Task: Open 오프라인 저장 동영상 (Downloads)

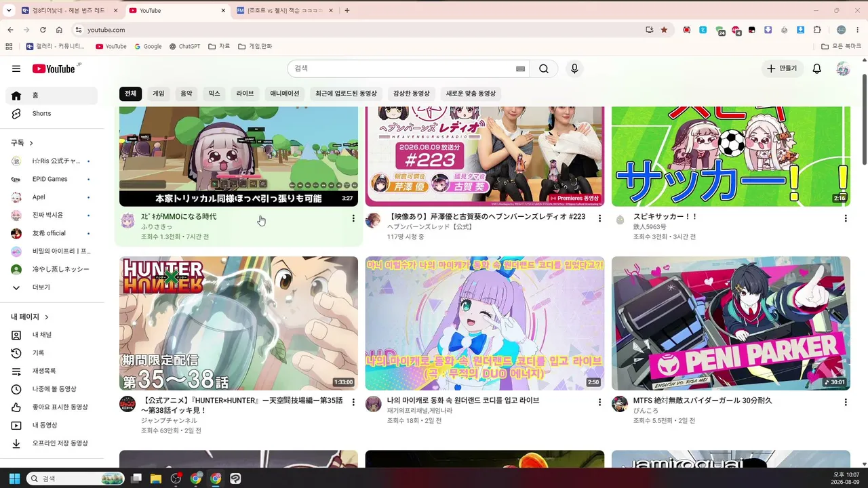Action: point(52,443)
